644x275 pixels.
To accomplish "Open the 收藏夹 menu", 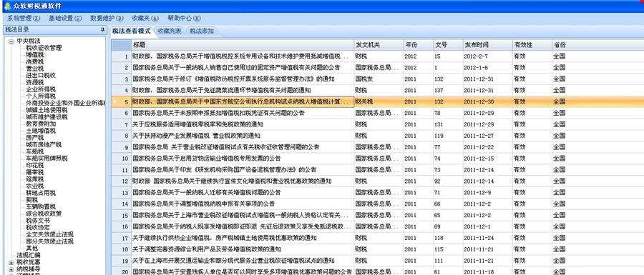I will pyautogui.click(x=145, y=19).
